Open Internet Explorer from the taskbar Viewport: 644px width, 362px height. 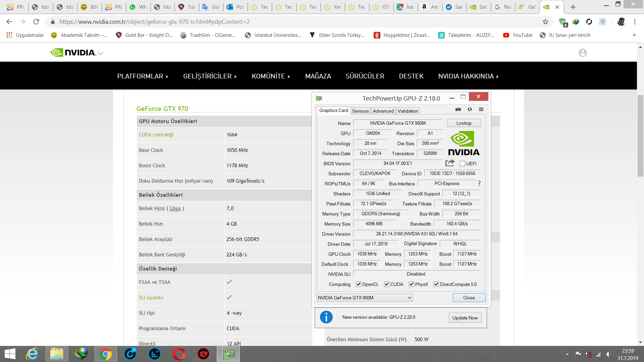(33, 354)
